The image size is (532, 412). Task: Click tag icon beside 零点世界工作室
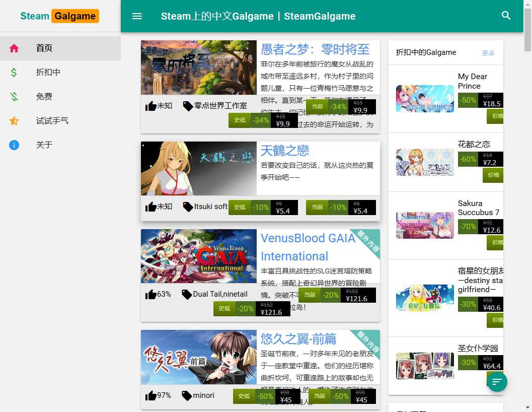pyautogui.click(x=188, y=106)
